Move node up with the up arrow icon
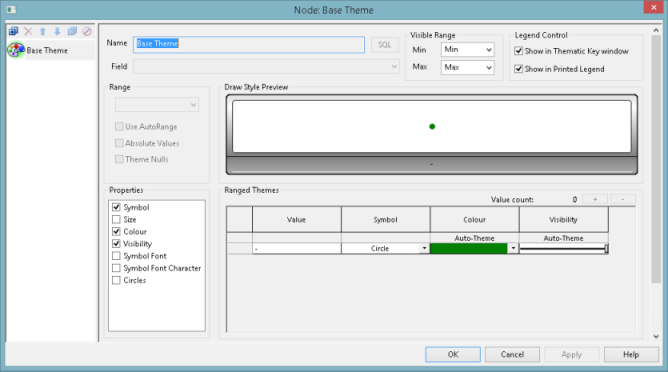Viewport: 668px width, 372px height. tap(43, 31)
